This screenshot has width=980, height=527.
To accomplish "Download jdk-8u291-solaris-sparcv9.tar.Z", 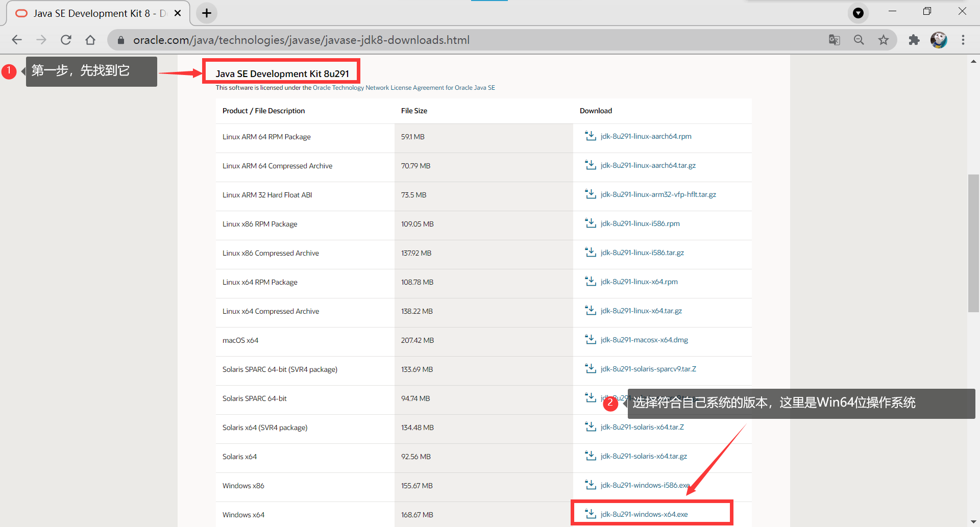I will coord(648,369).
